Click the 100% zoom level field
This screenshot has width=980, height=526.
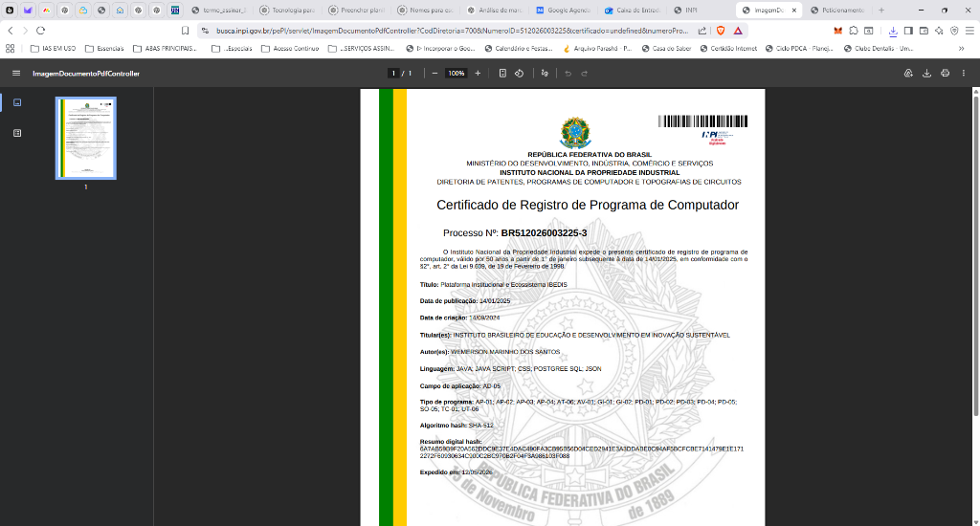pos(457,73)
